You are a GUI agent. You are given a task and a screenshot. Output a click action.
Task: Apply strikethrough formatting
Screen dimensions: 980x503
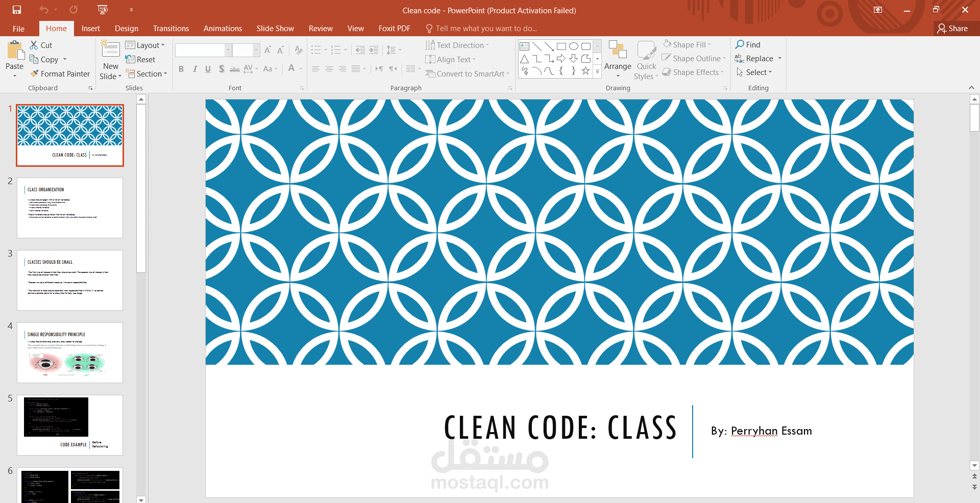pyautogui.click(x=234, y=69)
